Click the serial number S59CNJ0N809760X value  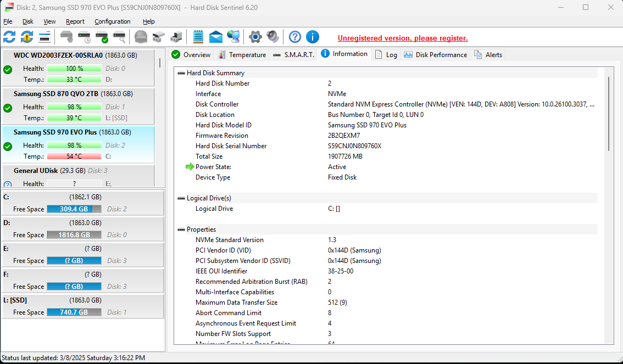click(354, 146)
